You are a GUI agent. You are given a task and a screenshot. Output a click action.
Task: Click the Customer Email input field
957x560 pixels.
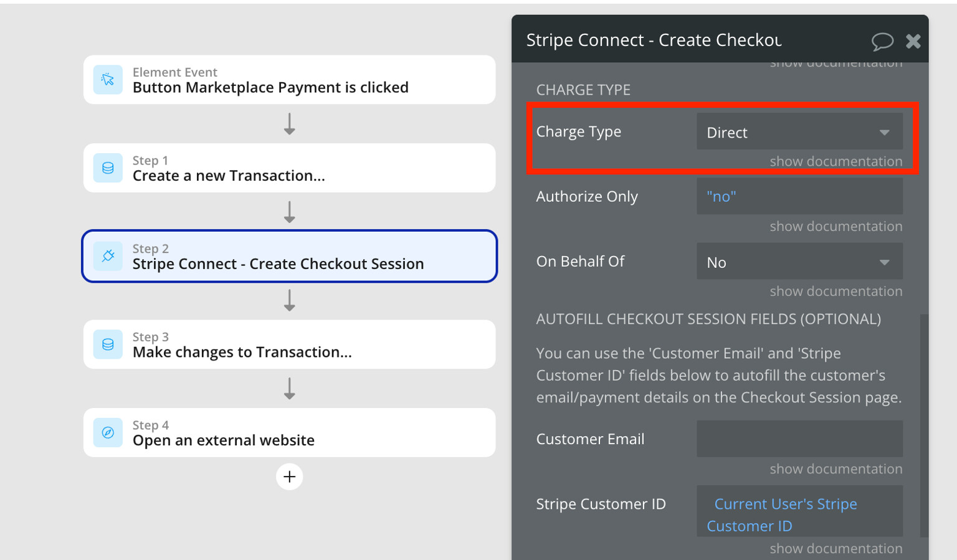[799, 439]
